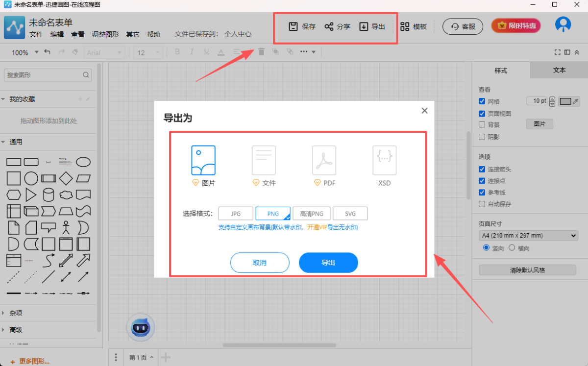The height and width of the screenshot is (366, 588).
Task: Click the Share (分享) icon
Action: [x=329, y=26]
